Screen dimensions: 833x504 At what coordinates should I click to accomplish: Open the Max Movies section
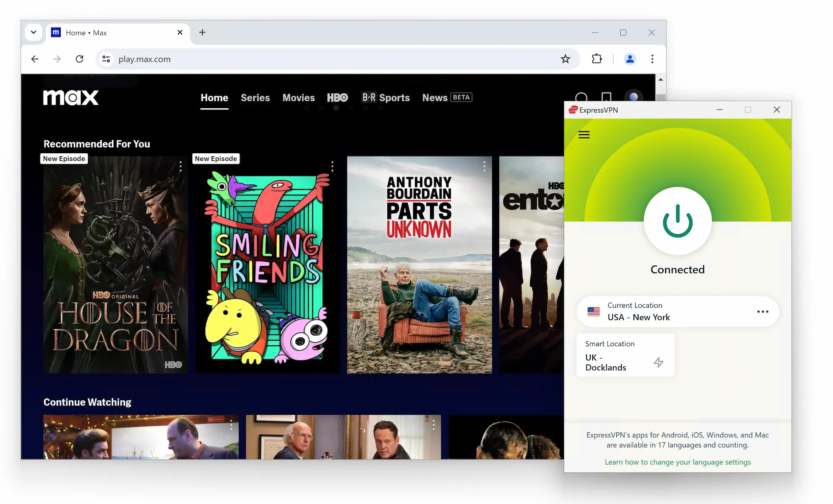[x=298, y=97]
